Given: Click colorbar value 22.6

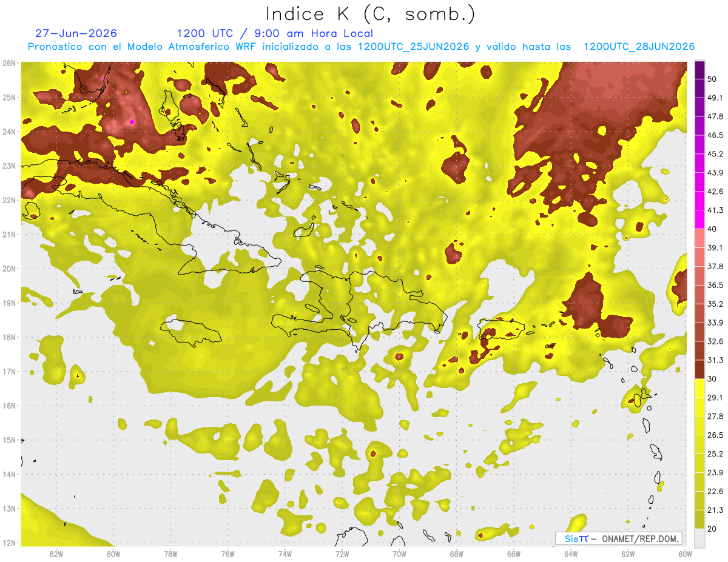Looking at the screenshot, I should click(x=715, y=492).
